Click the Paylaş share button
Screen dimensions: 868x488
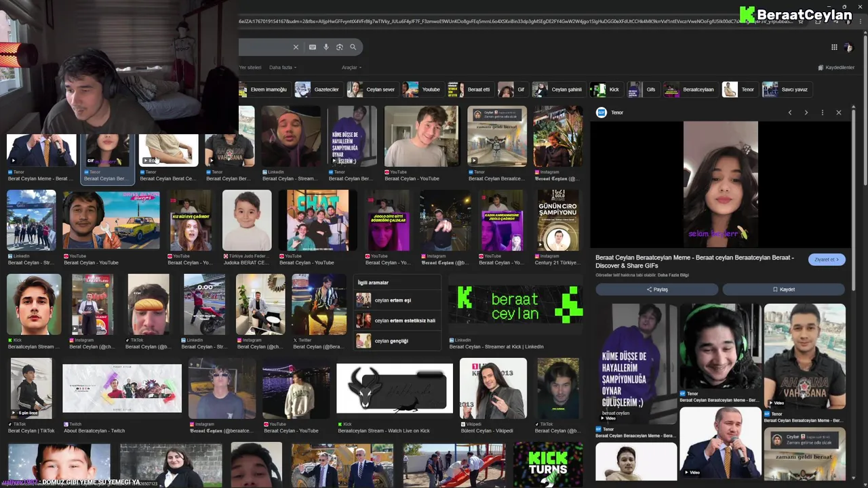pyautogui.click(x=656, y=289)
